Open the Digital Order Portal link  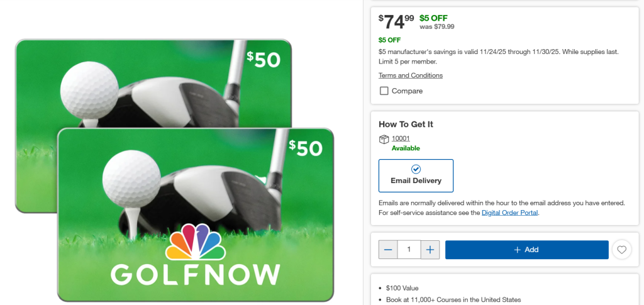tap(509, 213)
